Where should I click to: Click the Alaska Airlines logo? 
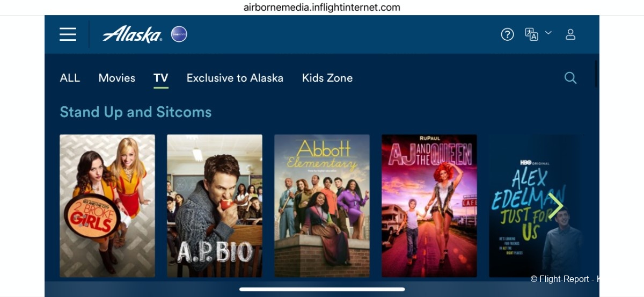point(132,34)
